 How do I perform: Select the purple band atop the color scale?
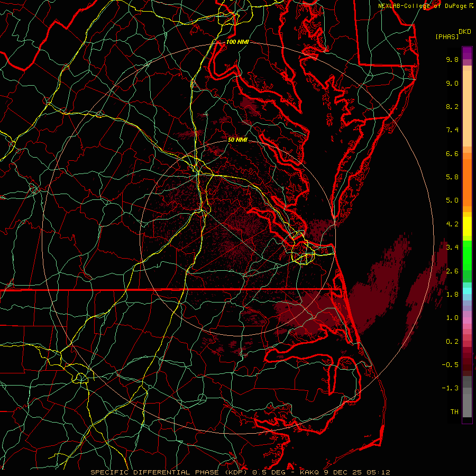pyautogui.click(x=467, y=53)
